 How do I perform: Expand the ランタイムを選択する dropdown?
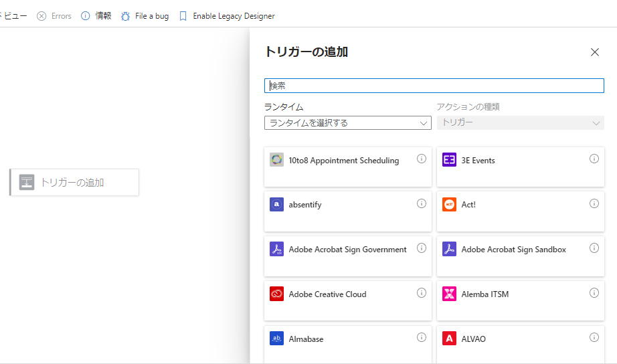(348, 123)
